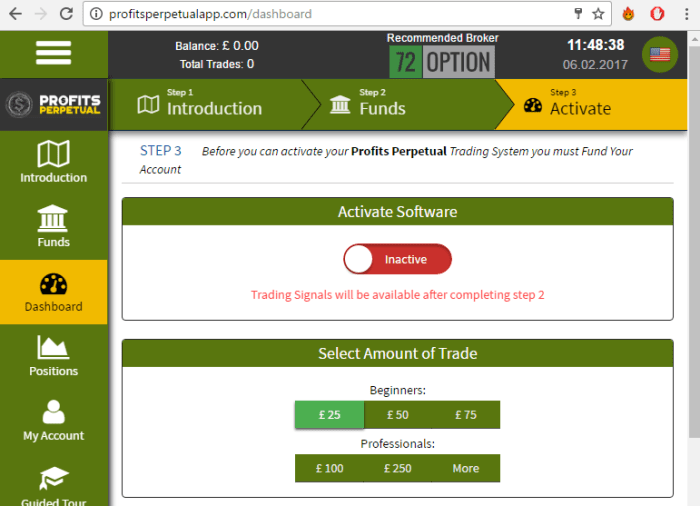Bookmark this page with the star
The height and width of the screenshot is (506, 700).
tap(598, 14)
